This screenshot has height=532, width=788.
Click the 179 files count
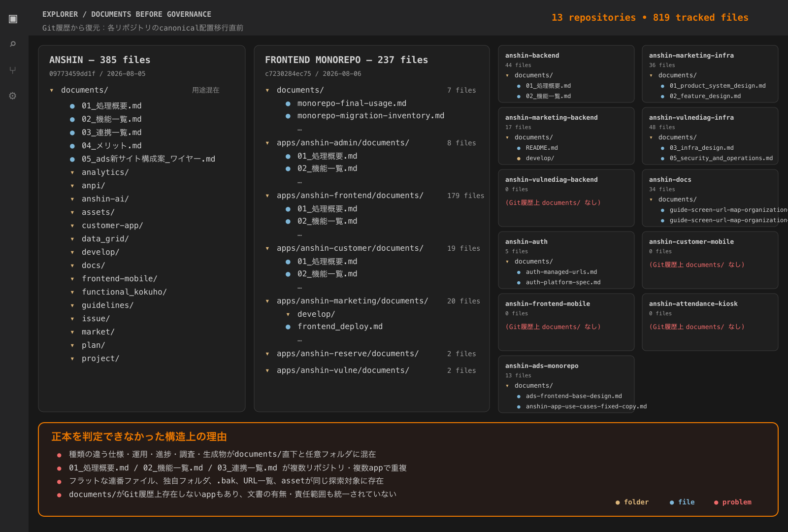(465, 196)
